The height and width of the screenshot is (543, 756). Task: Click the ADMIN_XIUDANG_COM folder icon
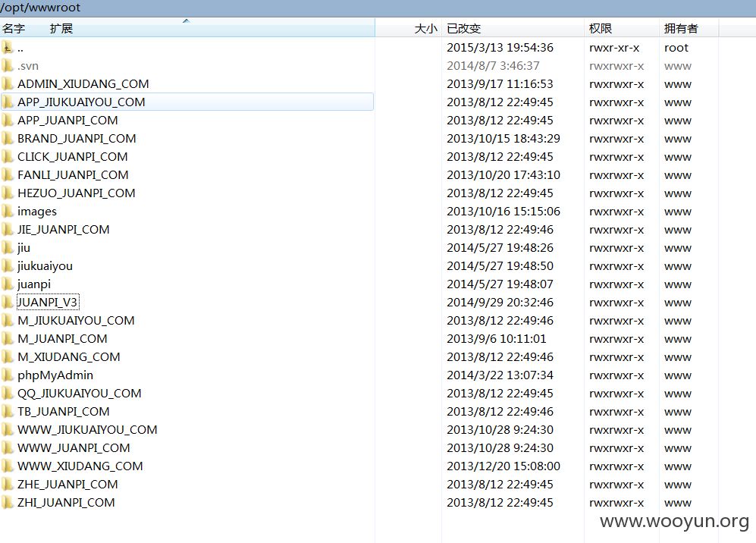click(8, 84)
